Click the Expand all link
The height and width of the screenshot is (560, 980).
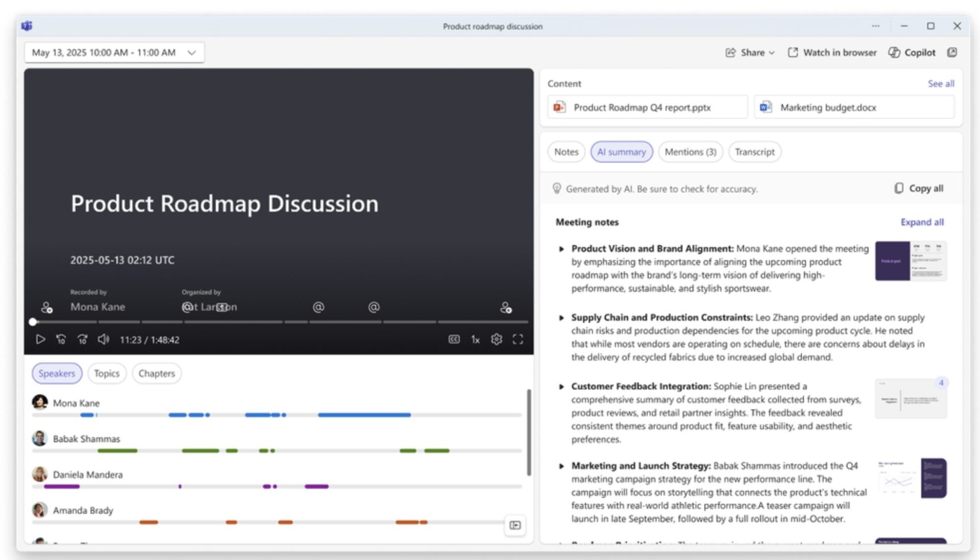pos(922,222)
